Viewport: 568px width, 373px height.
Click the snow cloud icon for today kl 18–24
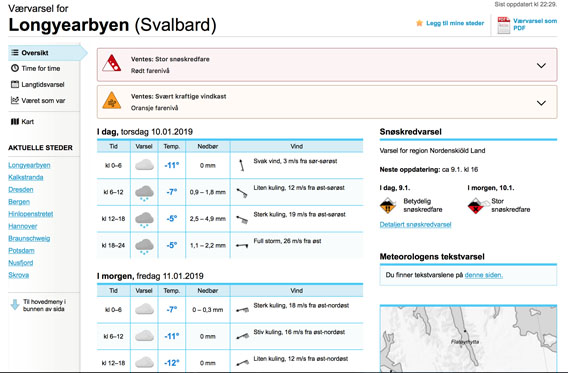(x=144, y=246)
